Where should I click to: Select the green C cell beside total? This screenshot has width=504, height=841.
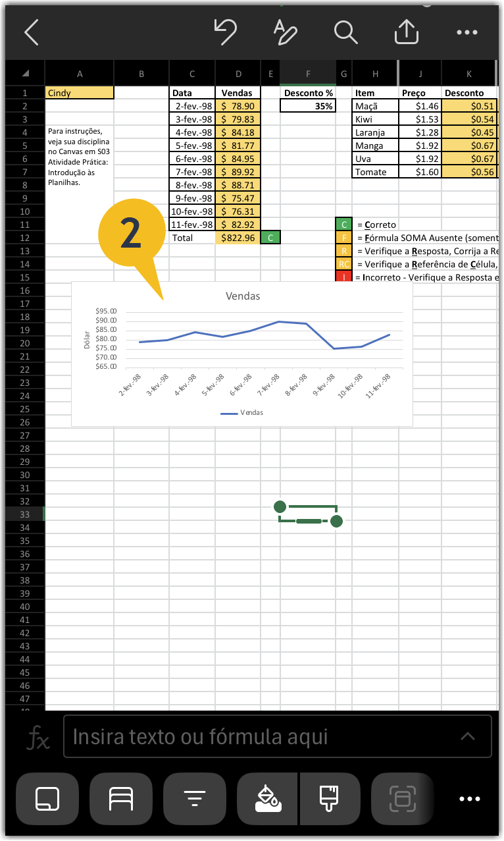(270, 238)
